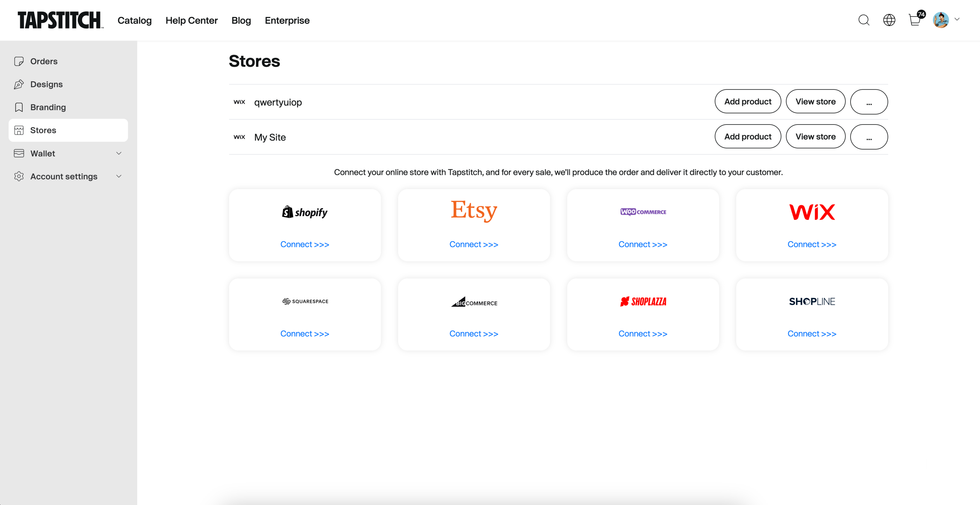Screen dimensions: 980x505
Task: Open the Catalog menu item
Action: click(x=134, y=20)
